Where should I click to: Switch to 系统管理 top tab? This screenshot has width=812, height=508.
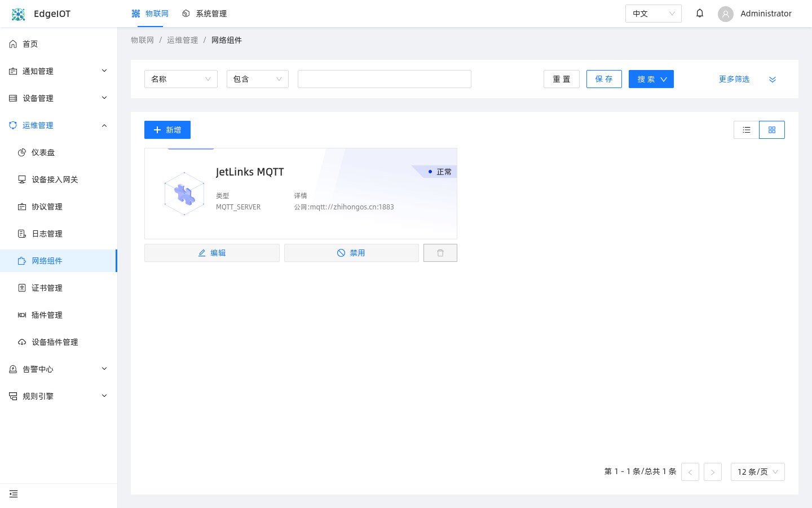pos(204,14)
